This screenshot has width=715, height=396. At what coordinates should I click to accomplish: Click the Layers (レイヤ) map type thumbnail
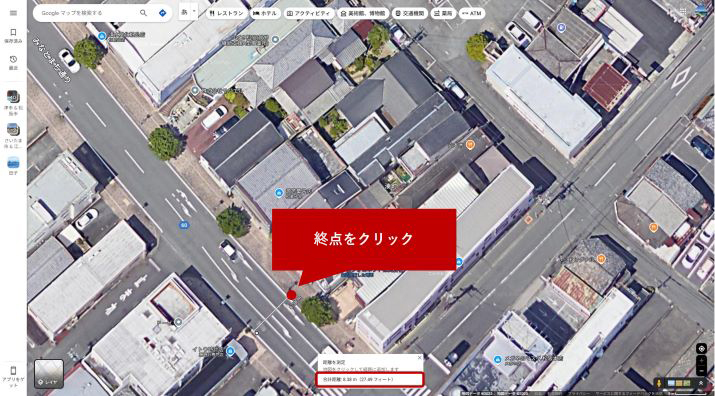click(49, 374)
